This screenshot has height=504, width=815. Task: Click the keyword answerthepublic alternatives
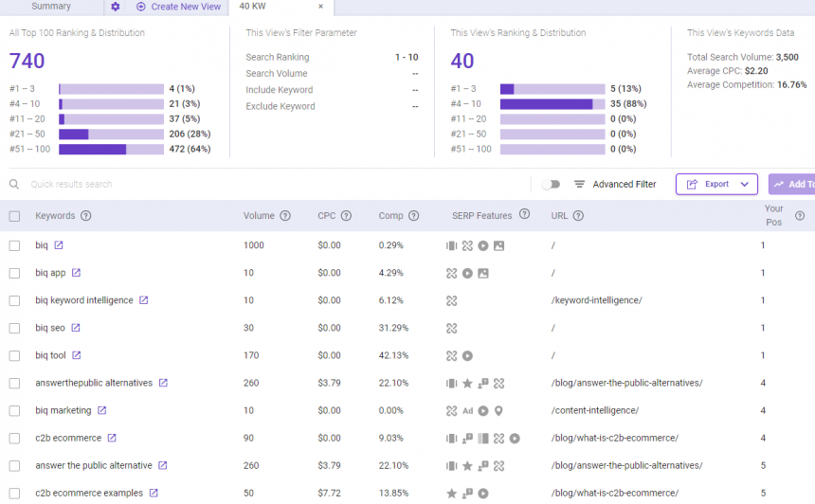point(94,383)
